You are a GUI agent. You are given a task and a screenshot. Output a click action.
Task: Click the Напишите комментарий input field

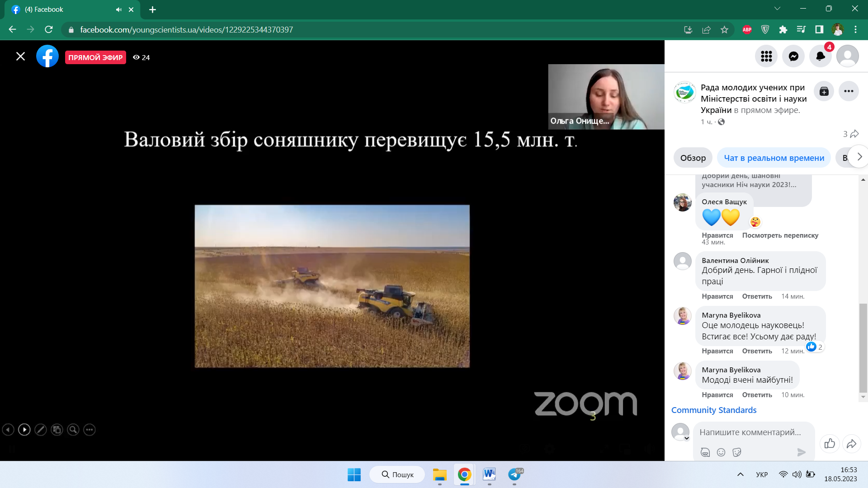750,432
